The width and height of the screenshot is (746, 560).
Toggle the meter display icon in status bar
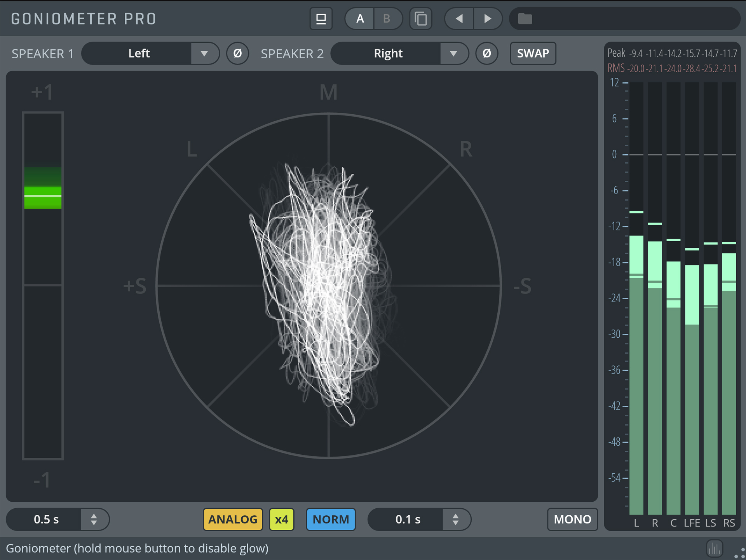click(714, 548)
